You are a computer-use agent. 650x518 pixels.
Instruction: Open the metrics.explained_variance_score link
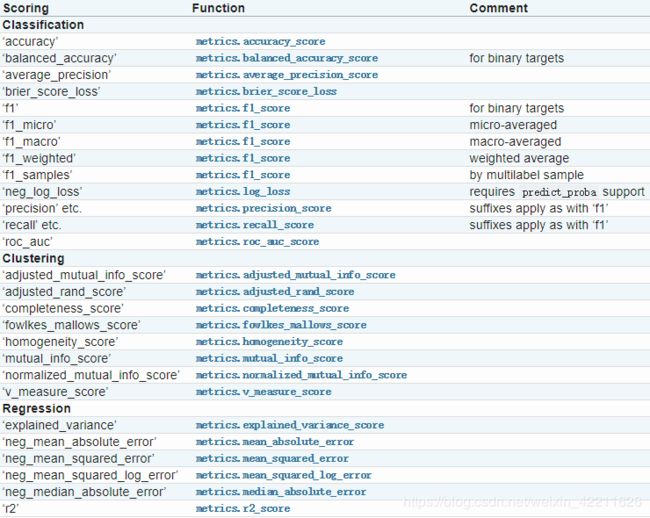click(x=290, y=425)
